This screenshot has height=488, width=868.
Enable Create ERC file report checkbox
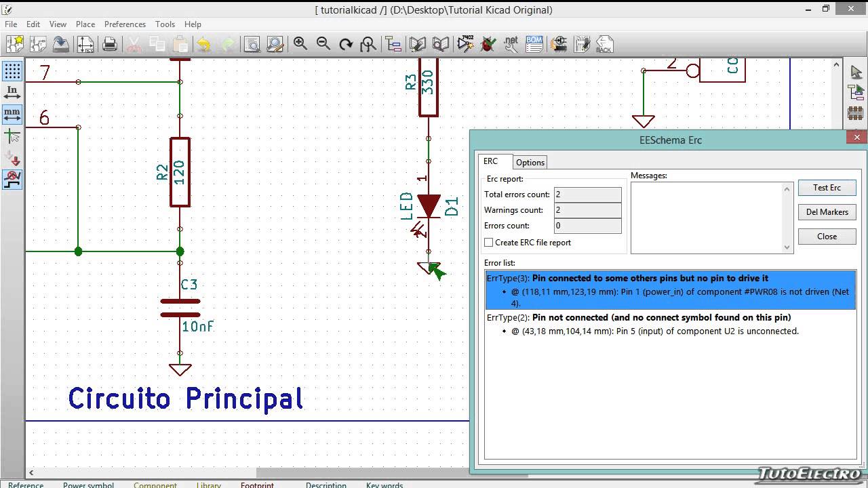(x=488, y=243)
